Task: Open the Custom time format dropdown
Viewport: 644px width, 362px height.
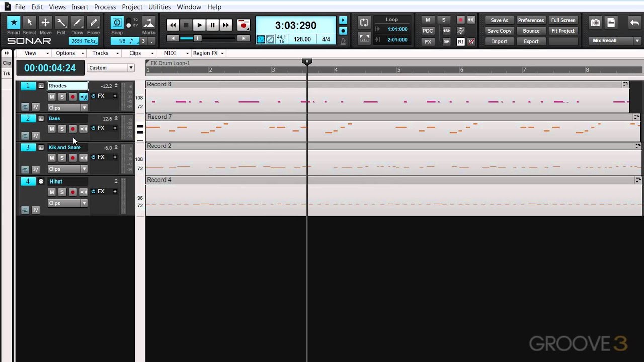Action: (x=111, y=68)
